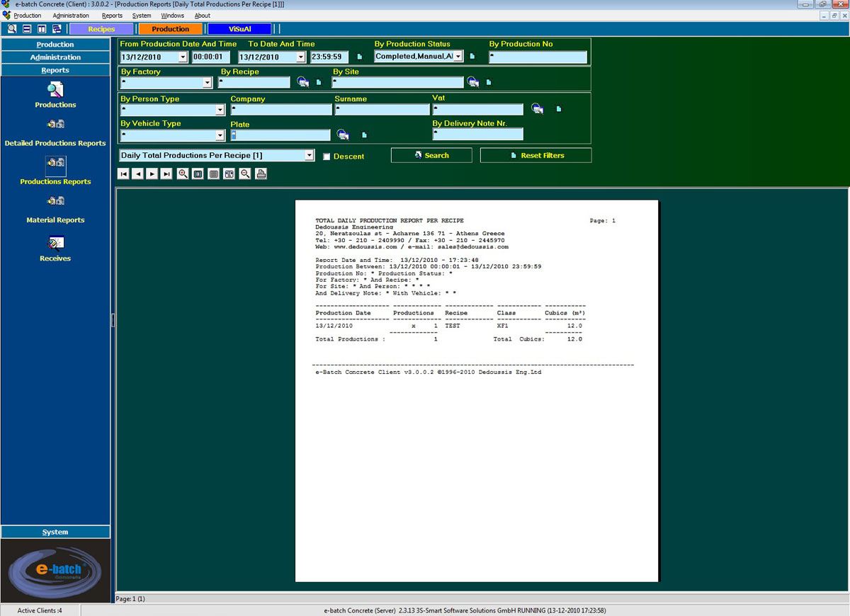Viewport: 850px width, 616px height.
Task: Toggle the Descent checkbox
Action: pyautogui.click(x=327, y=156)
